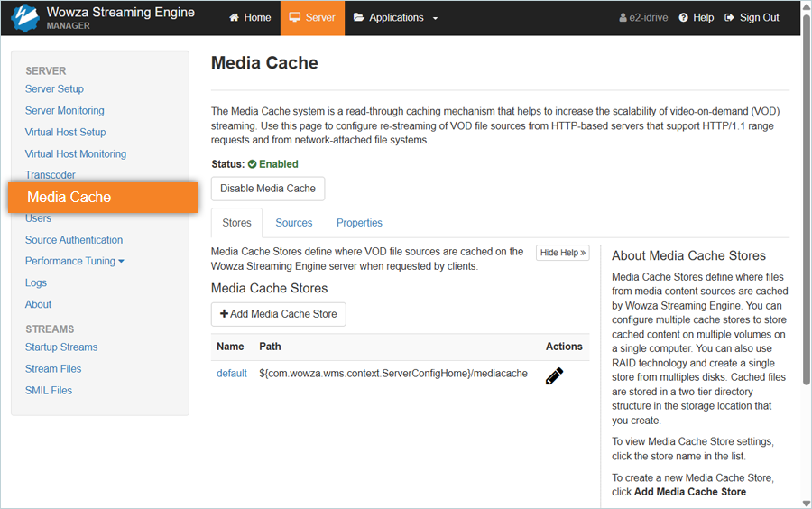Open the Transcoder sidebar link
This screenshot has height=509, width=812.
pyautogui.click(x=51, y=175)
